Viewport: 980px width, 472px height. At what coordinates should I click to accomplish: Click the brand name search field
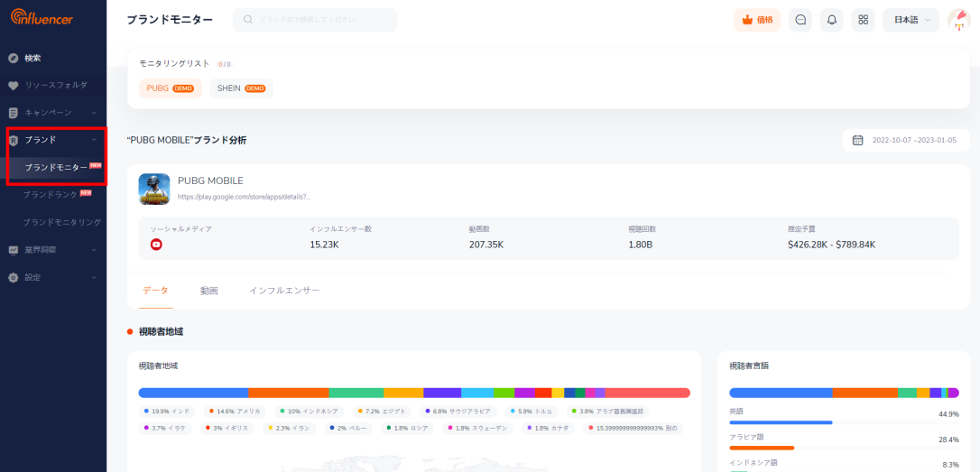point(315,20)
